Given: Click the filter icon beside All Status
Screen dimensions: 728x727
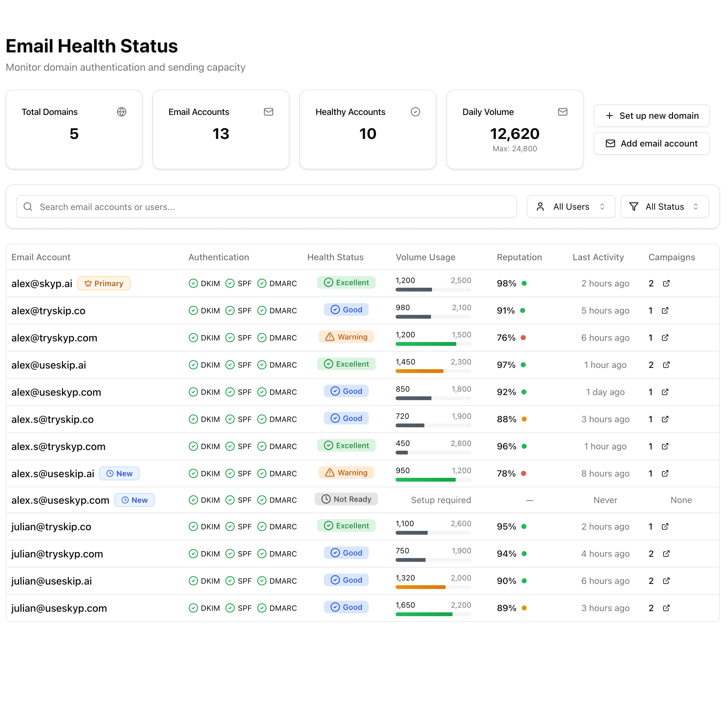Looking at the screenshot, I should tap(634, 207).
